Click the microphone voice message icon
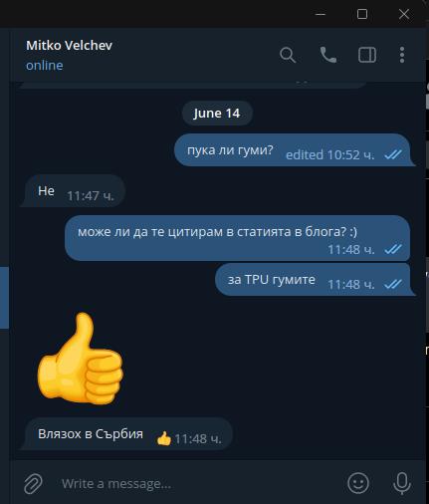The width and height of the screenshot is (429, 504). point(402,483)
